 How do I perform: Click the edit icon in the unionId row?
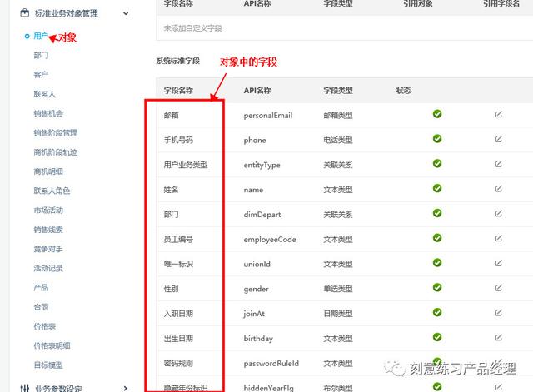(498, 263)
